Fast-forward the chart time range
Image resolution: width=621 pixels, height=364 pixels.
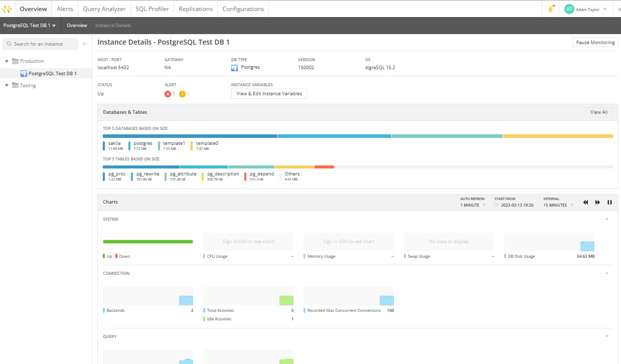597,202
